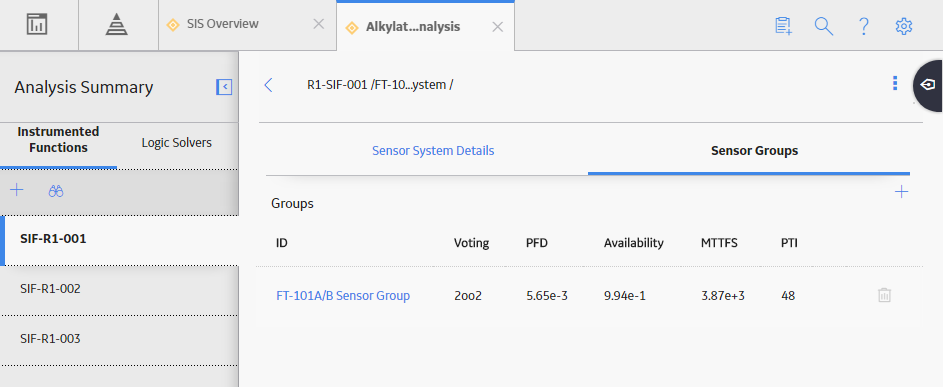Open the vertical three-dot more options menu
The width and height of the screenshot is (943, 387).
point(895,83)
